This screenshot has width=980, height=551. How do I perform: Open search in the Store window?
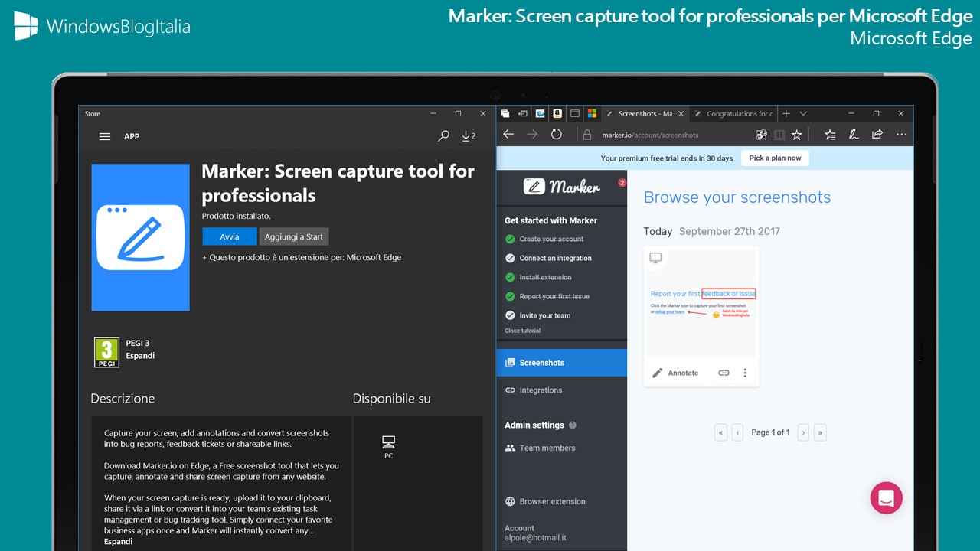click(443, 136)
